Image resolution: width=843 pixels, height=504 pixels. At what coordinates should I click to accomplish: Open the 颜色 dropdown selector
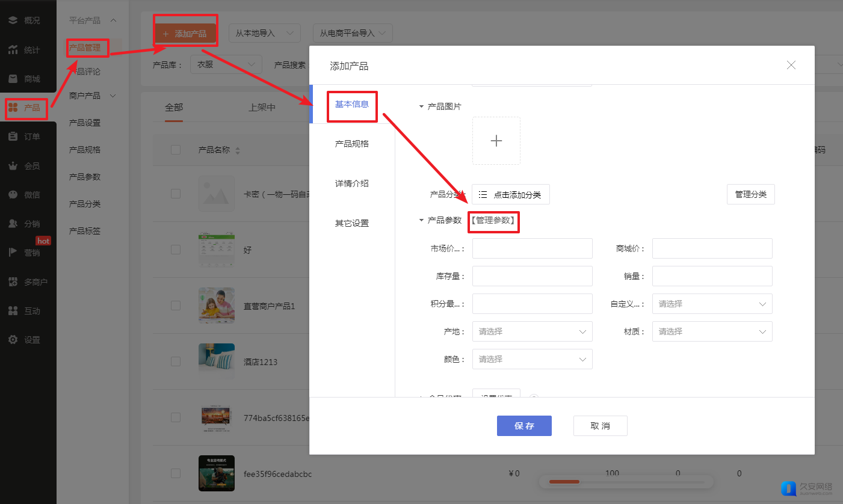[x=532, y=359]
